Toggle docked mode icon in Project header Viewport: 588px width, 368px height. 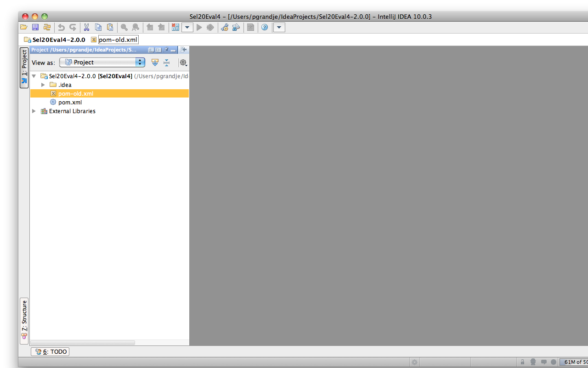158,50
